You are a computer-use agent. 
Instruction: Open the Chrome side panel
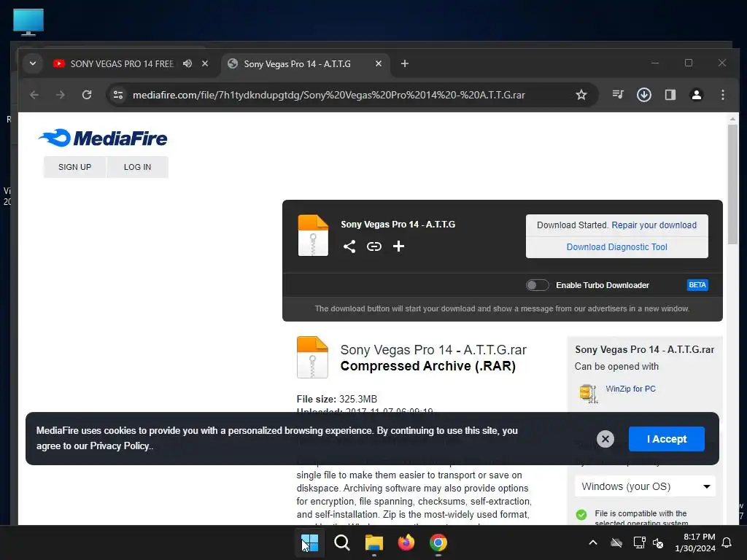(670, 95)
